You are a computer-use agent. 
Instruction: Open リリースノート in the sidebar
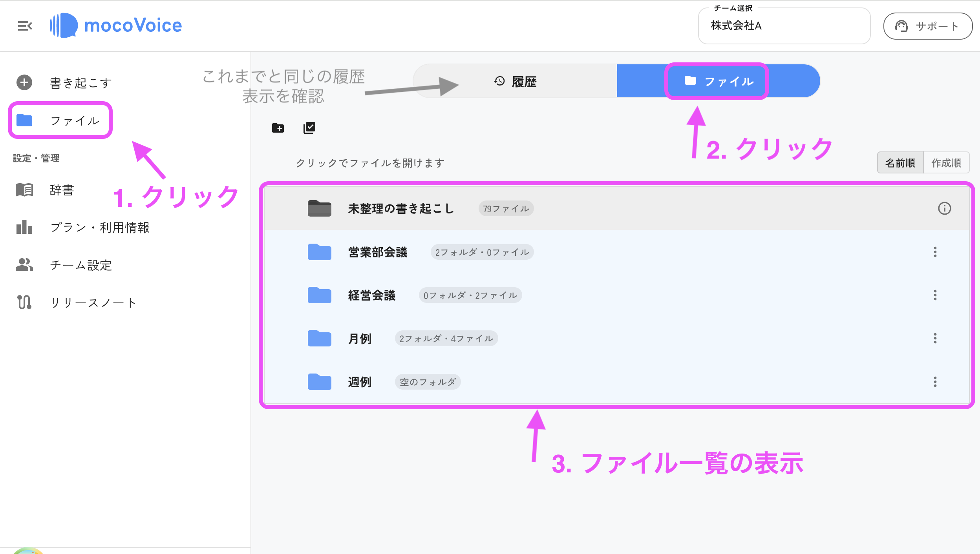(x=93, y=303)
